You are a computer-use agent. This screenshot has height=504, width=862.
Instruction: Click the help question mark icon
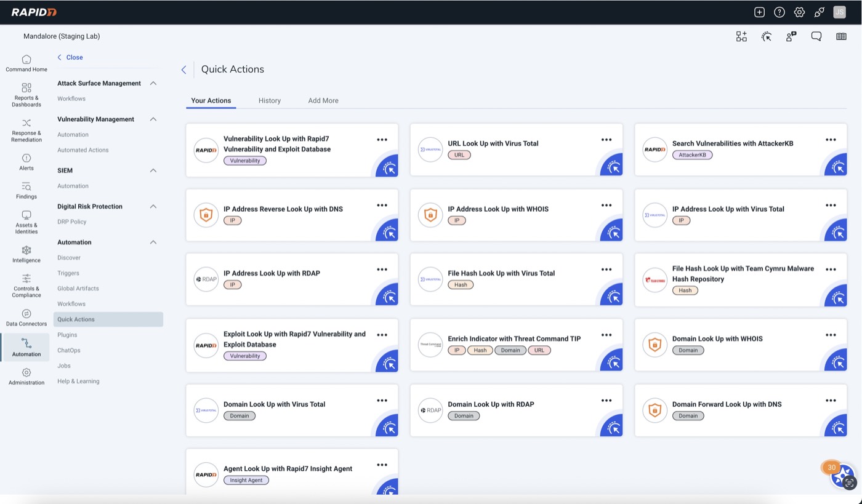click(x=779, y=12)
